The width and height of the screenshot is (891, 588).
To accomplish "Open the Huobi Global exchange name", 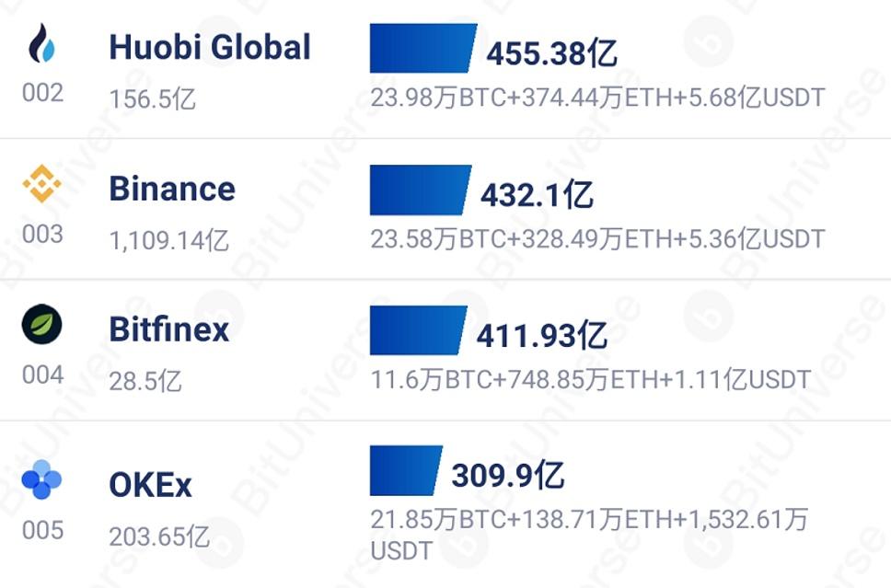I will [210, 47].
